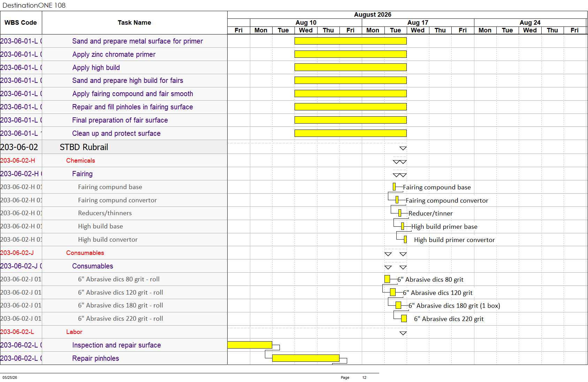The width and height of the screenshot is (588, 382).
Task: Click WBS code "203-06-02-L" in Labor row
Action: 17,332
